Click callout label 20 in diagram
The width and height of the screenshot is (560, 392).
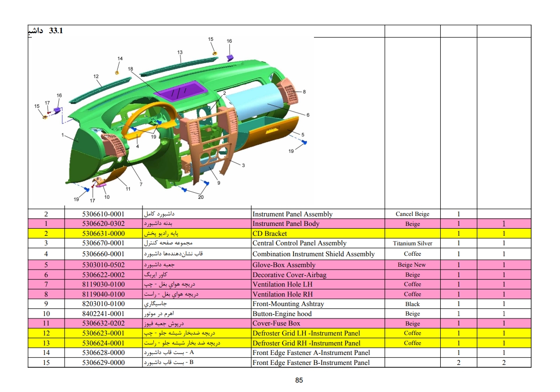click(x=201, y=197)
